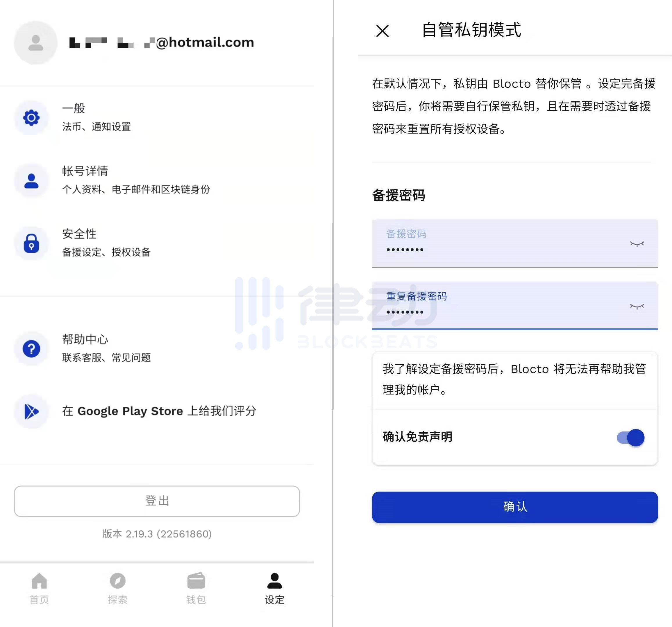This screenshot has height=627, width=672.
Task: Click the 确认 button
Action: [514, 507]
